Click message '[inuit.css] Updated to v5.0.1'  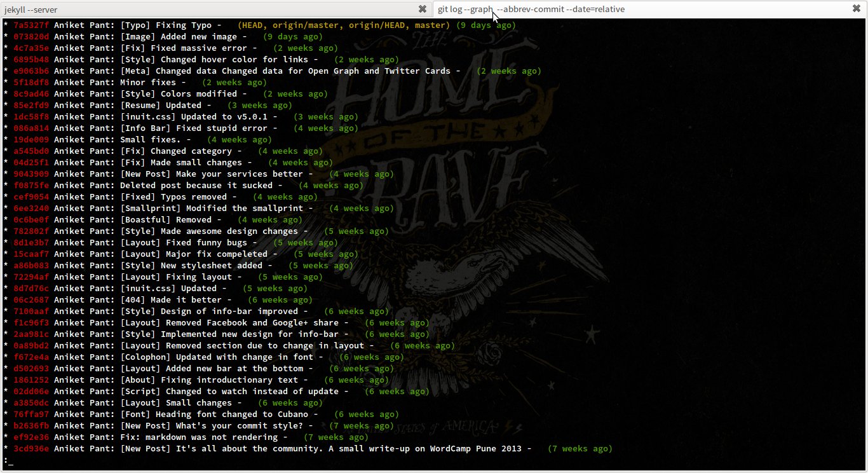pos(194,117)
